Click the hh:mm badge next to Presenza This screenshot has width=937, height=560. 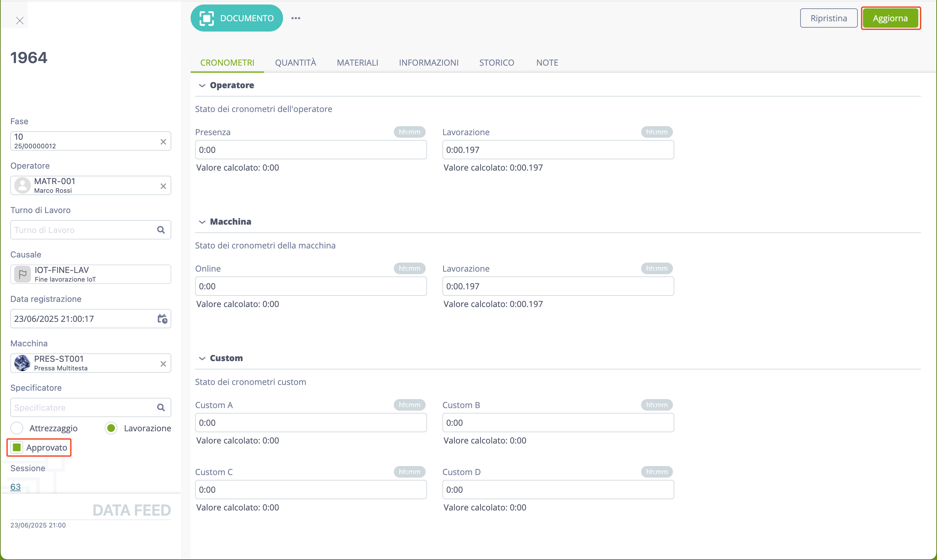coord(410,132)
